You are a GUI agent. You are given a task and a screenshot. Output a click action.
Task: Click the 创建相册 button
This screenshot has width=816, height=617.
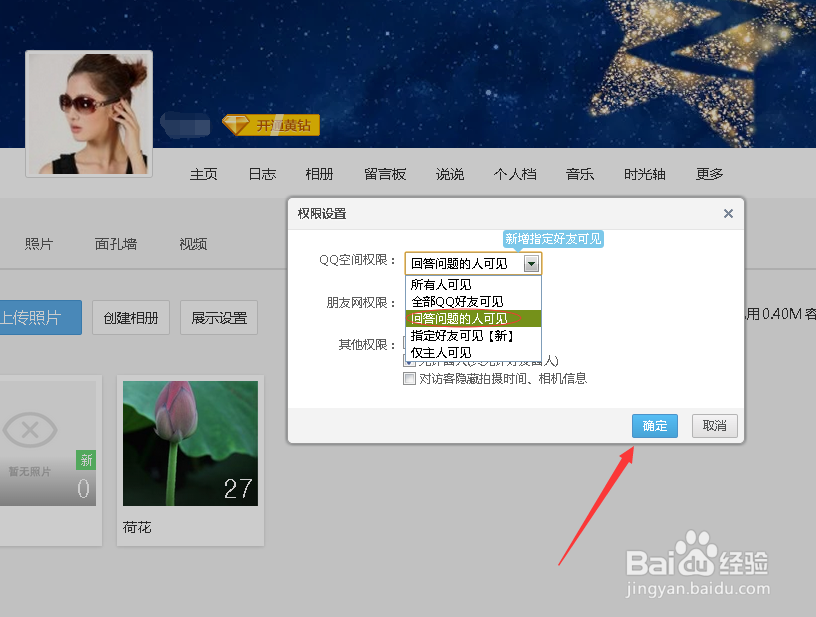point(131,317)
